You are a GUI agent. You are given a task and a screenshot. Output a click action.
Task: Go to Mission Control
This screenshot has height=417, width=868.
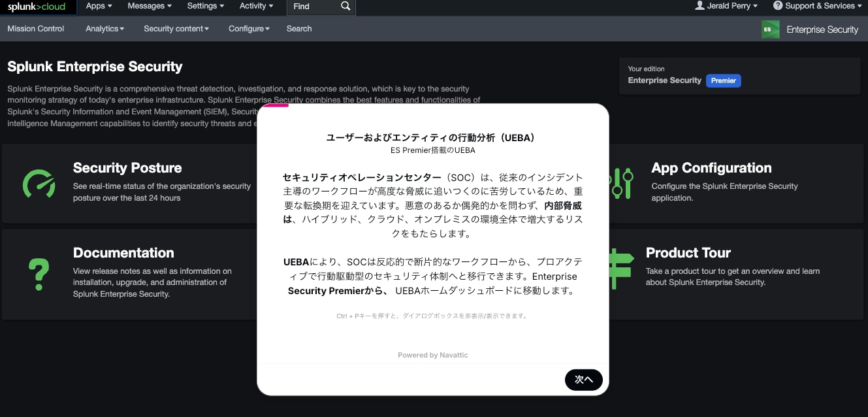[36, 29]
